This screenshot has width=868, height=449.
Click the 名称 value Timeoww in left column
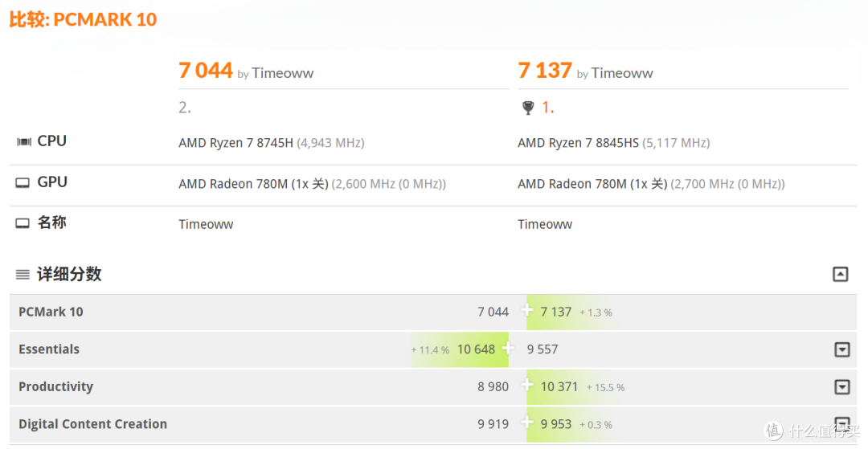click(x=206, y=225)
